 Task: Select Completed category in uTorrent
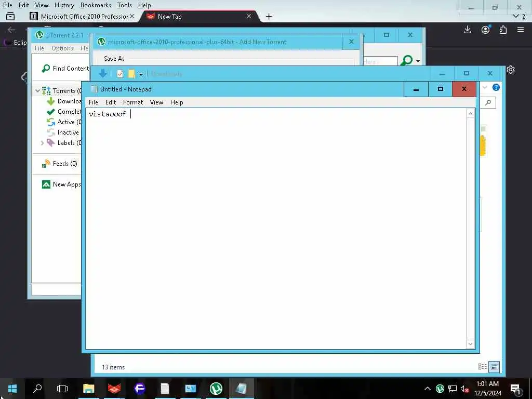64,112
